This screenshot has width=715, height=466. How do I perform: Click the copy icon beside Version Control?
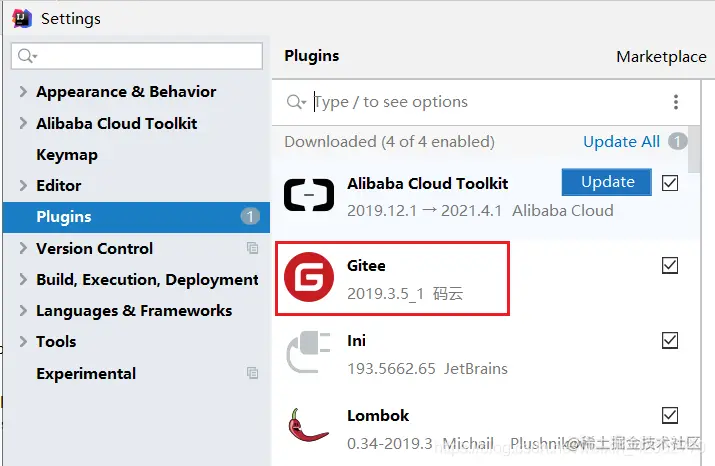tap(253, 248)
